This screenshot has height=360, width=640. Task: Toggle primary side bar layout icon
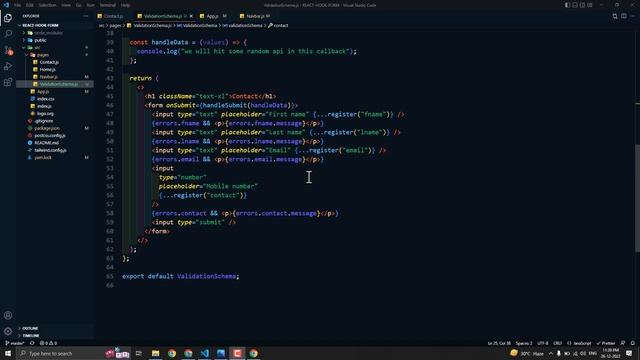tap(567, 5)
